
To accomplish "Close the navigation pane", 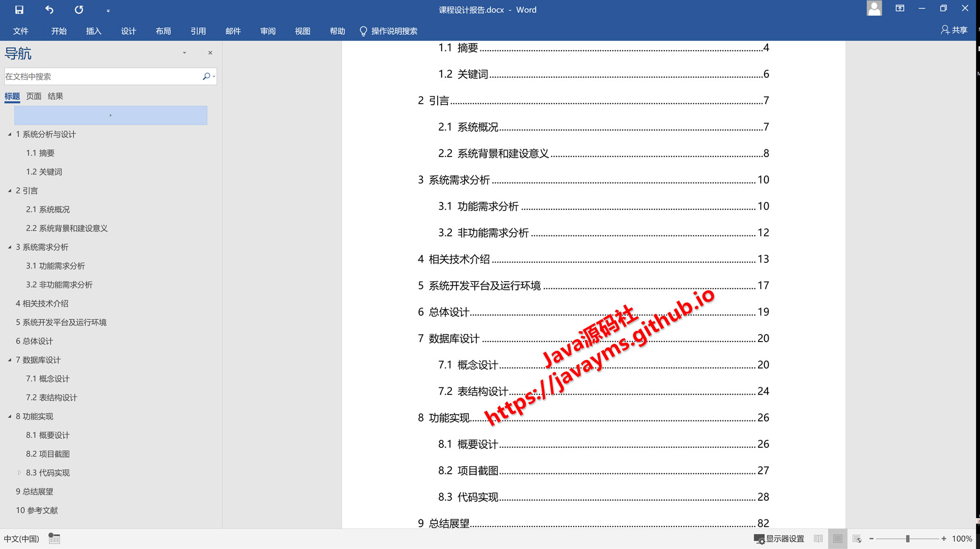I will click(210, 53).
